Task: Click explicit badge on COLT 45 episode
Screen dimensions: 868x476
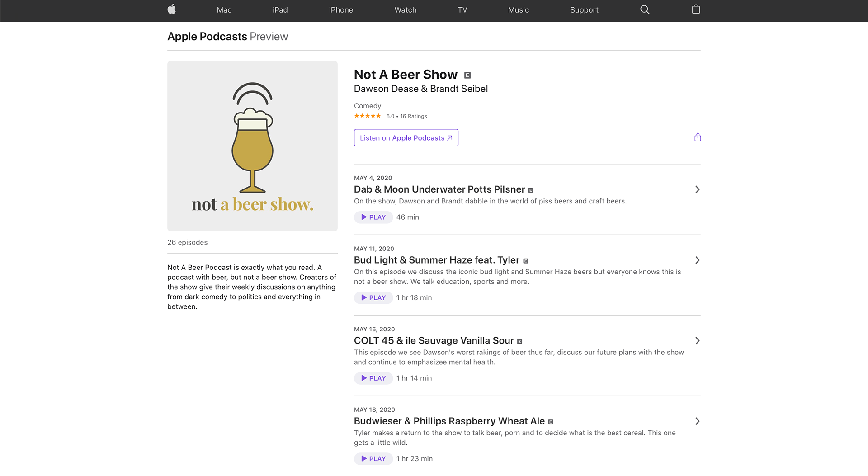Action: click(x=519, y=341)
